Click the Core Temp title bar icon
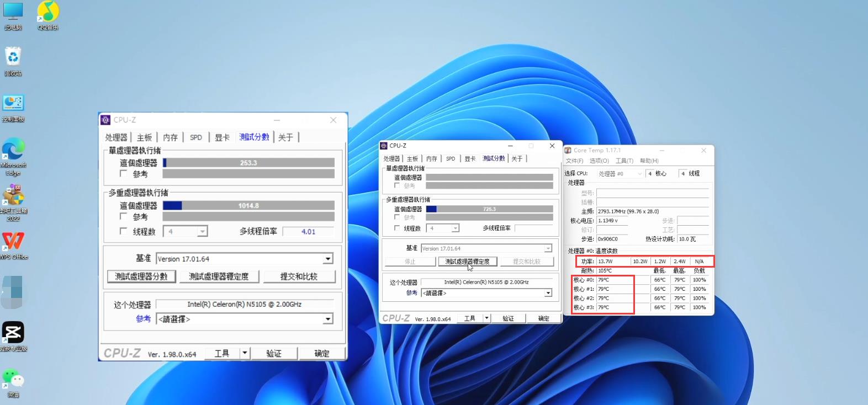Image resolution: width=868 pixels, height=405 pixels. coord(568,150)
